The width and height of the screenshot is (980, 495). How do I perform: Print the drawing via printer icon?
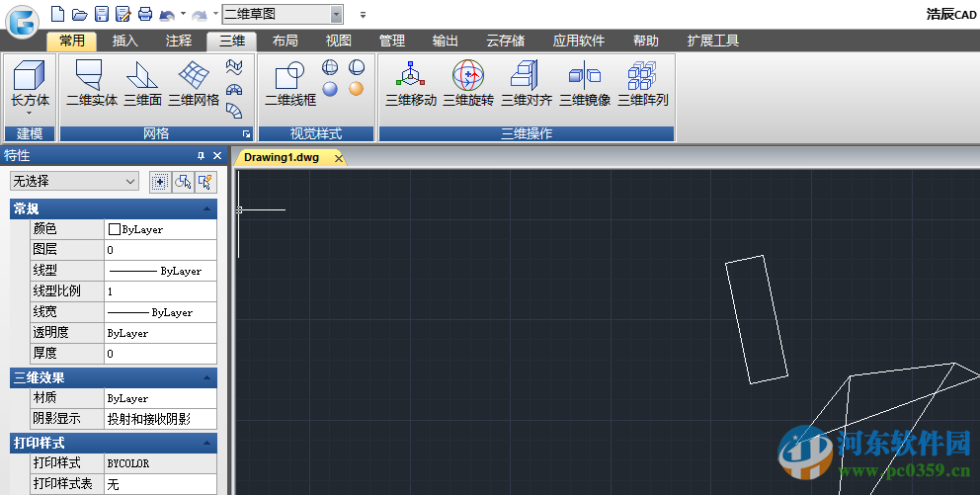pos(145,14)
